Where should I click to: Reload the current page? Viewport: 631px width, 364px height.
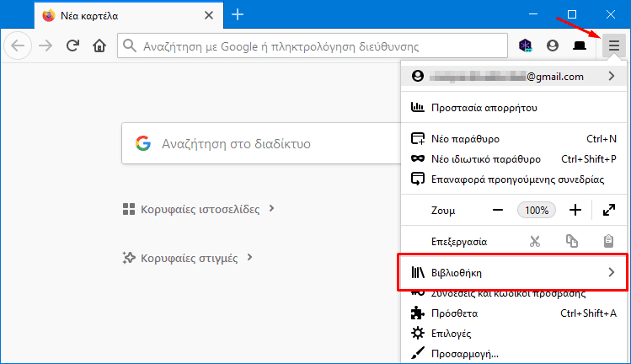[x=72, y=45]
